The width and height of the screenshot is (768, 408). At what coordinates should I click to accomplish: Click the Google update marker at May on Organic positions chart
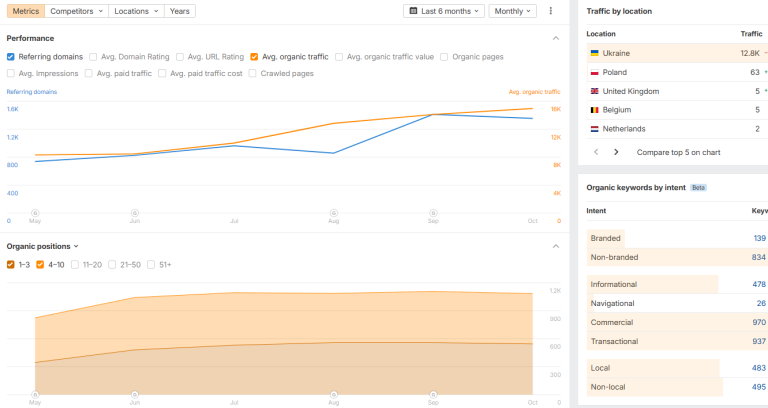point(35,394)
